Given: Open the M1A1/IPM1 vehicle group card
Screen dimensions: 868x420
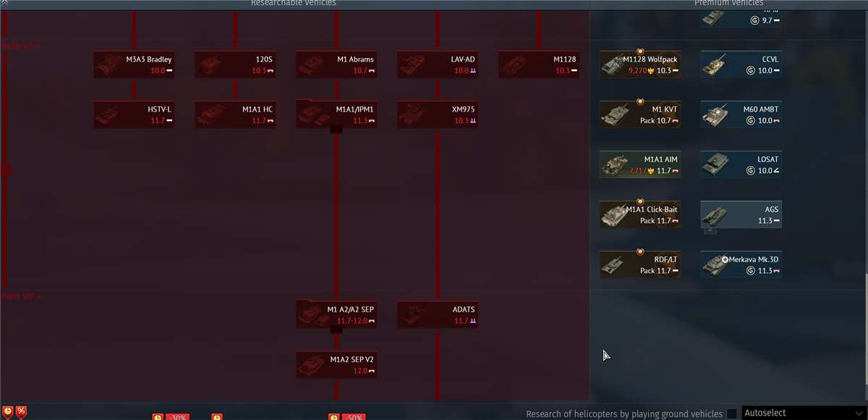Looking at the screenshot, I should [336, 114].
